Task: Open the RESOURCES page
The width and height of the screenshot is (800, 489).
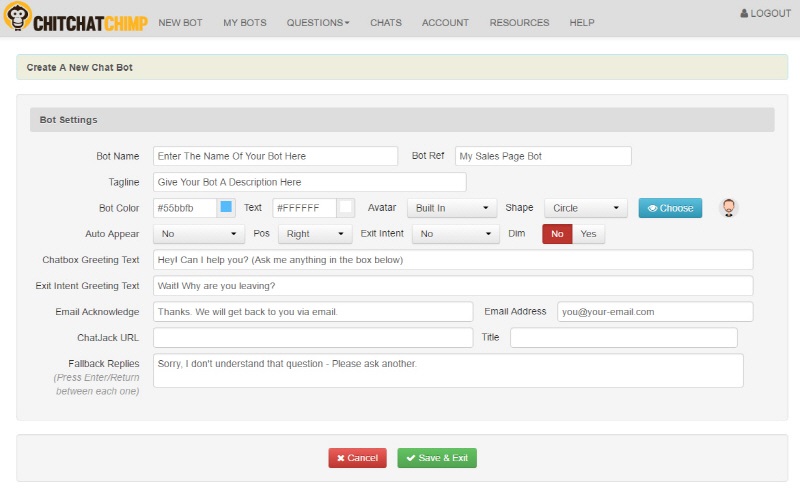Action: pos(519,22)
